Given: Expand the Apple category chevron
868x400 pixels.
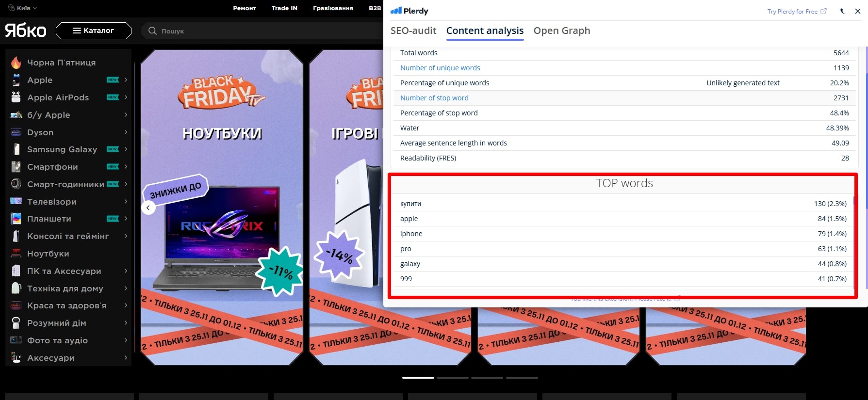Looking at the screenshot, I should click(126, 80).
